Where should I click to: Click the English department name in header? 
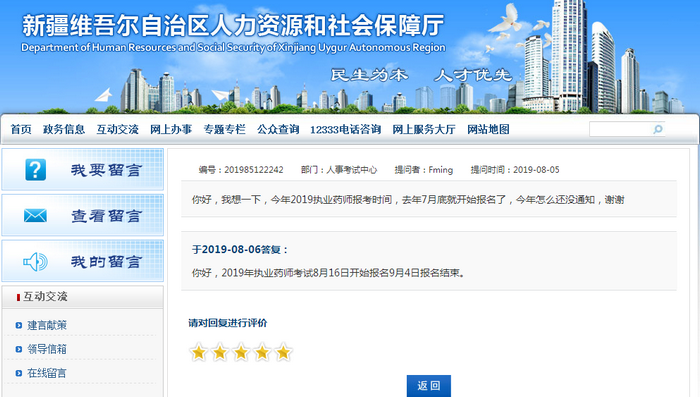coord(233,47)
